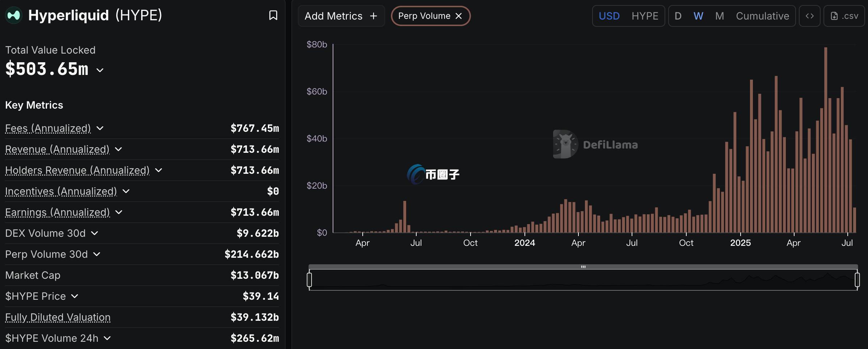Select daily interval D
This screenshot has width=868, height=349.
pos(678,16)
